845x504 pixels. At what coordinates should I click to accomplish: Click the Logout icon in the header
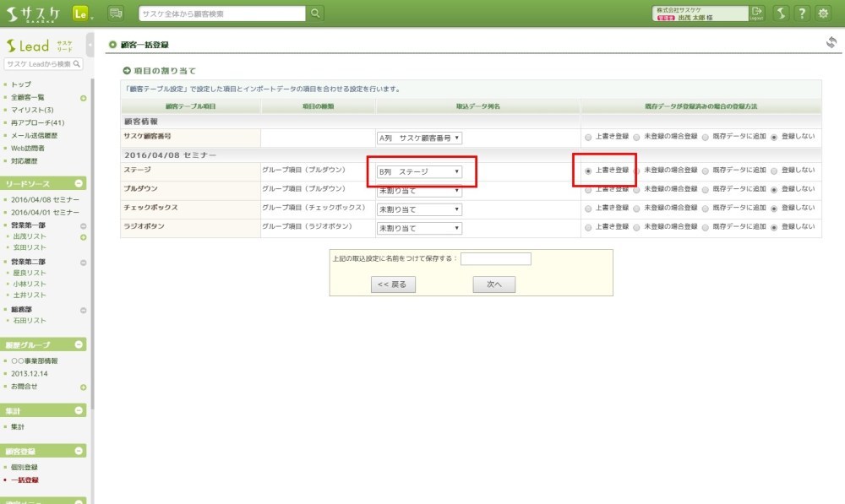coord(756,13)
